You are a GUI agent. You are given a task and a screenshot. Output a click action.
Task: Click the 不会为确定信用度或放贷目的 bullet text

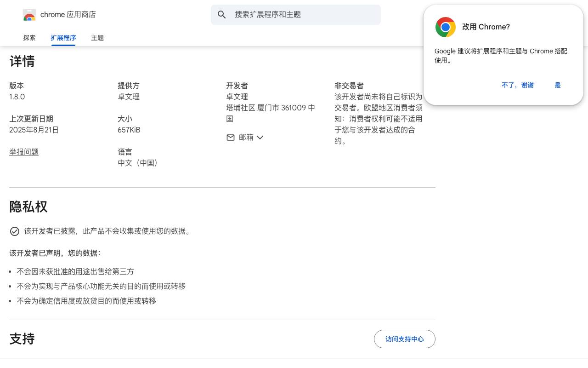[86, 301]
